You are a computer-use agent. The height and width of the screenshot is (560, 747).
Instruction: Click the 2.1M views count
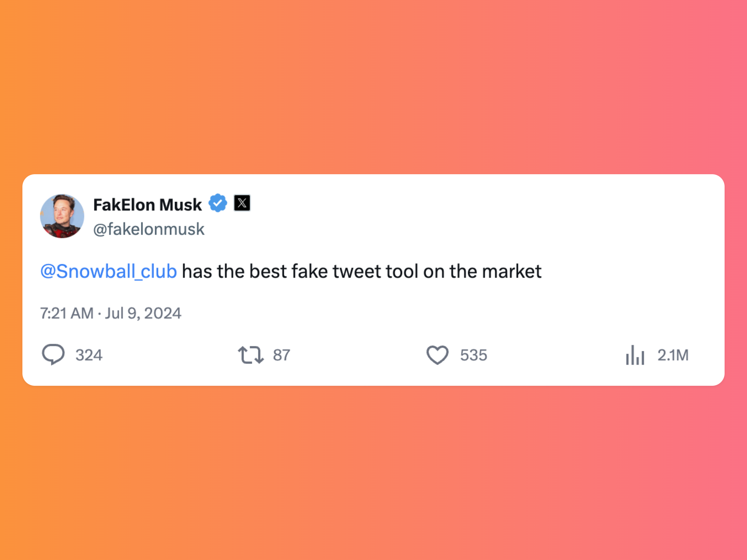673,355
